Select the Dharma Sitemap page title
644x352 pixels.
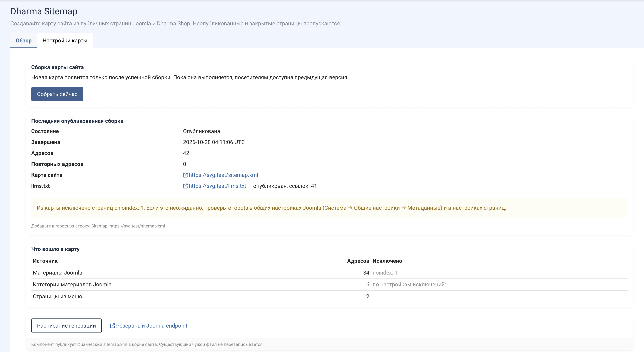click(x=44, y=11)
